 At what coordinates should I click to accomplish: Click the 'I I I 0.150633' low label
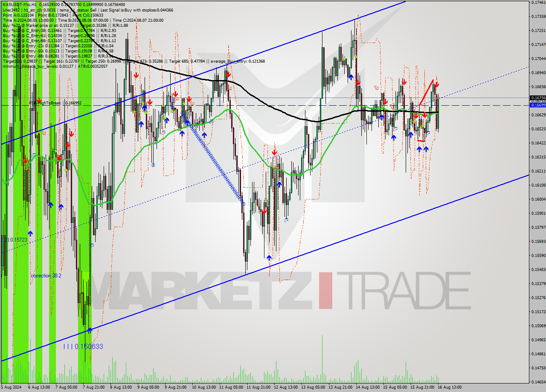83,347
